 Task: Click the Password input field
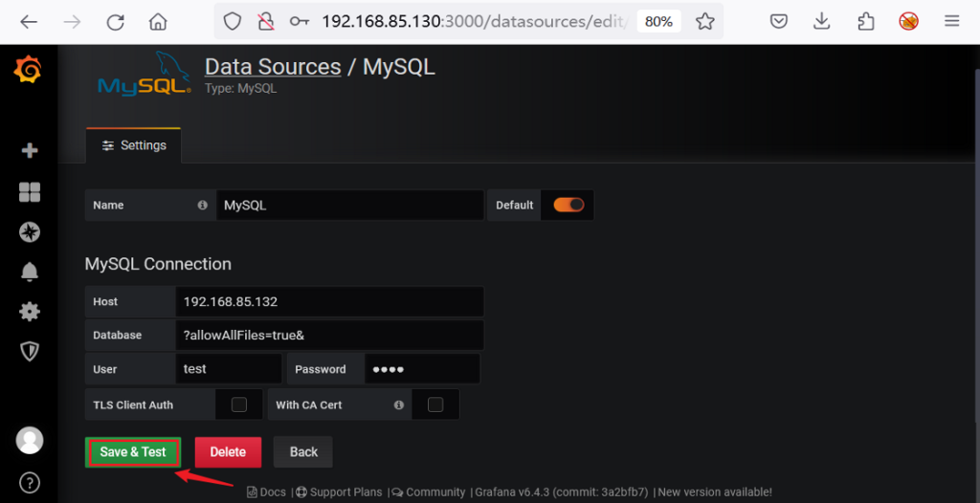(422, 369)
